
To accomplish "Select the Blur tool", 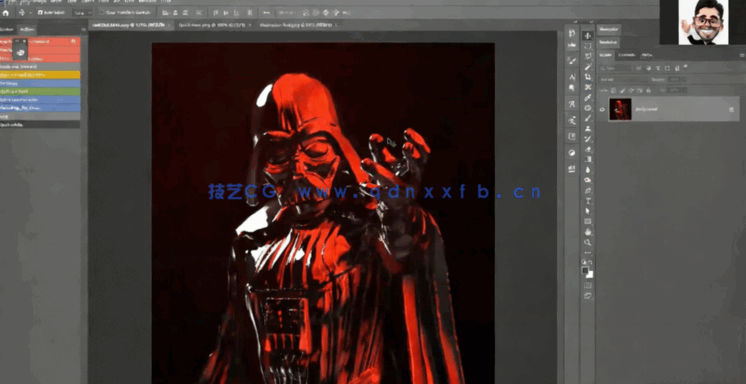I will point(588,170).
